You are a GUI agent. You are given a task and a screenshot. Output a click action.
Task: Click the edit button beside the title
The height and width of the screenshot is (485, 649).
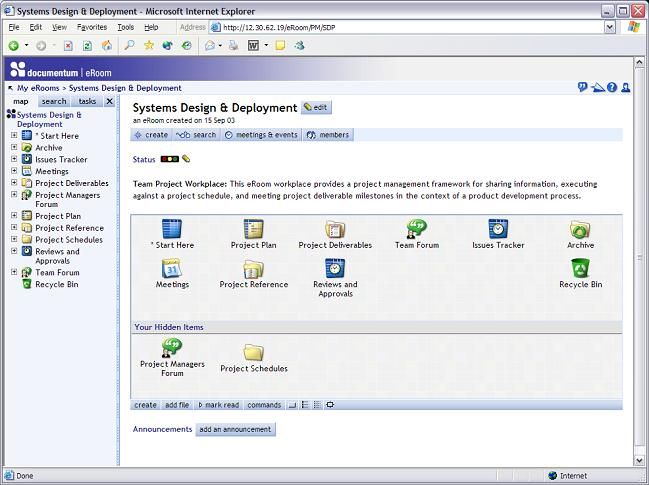point(315,107)
